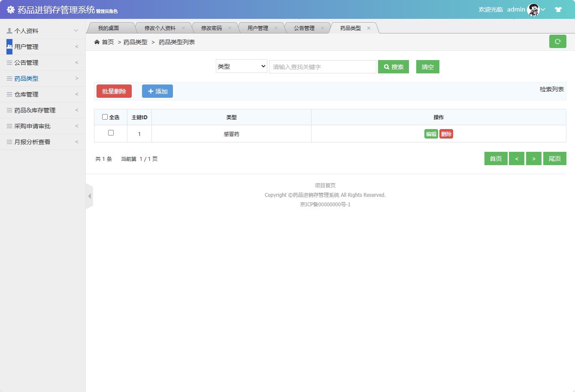This screenshot has width=575, height=392.
Task: Check the 全选 select-all checkbox
Action: click(104, 117)
